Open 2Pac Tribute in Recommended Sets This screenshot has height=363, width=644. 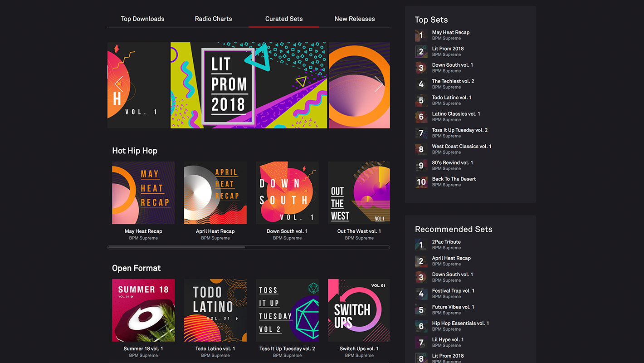click(x=446, y=242)
